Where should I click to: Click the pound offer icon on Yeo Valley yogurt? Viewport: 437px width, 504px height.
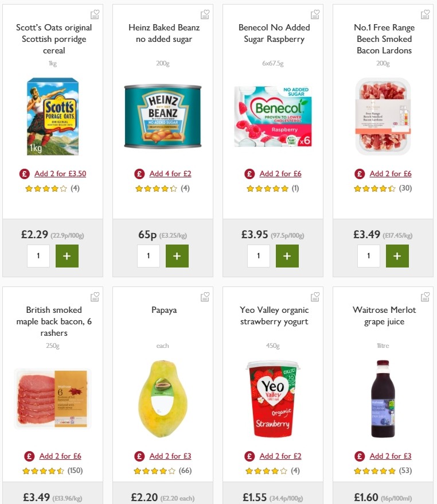pos(249,456)
